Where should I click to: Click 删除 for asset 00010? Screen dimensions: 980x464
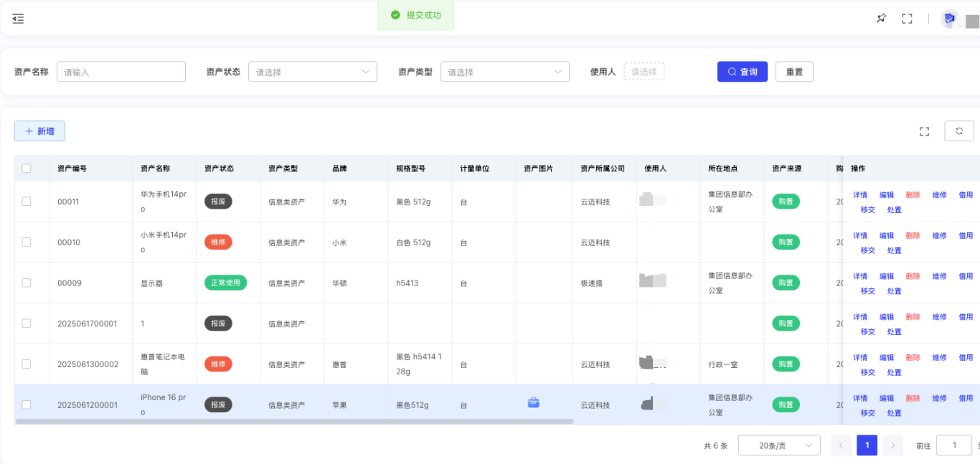pos(913,236)
